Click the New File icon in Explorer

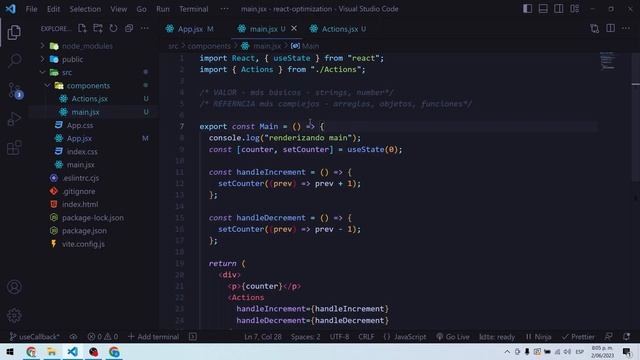click(82, 28)
